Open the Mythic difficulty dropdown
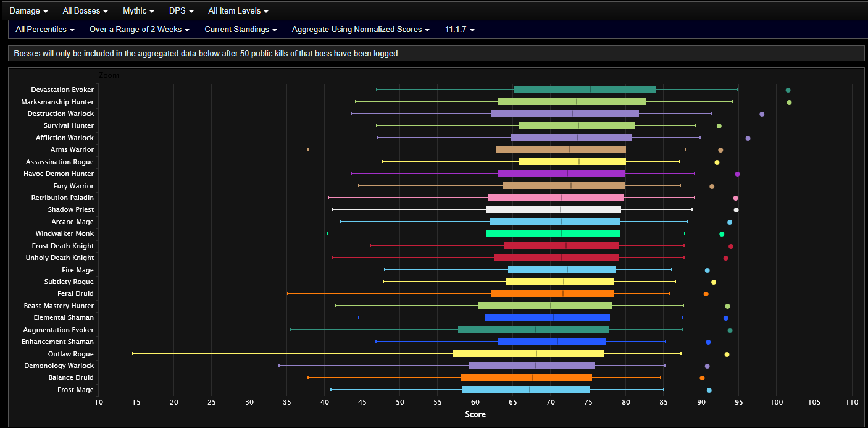Viewport: 868px width, 428px height. pyautogui.click(x=138, y=11)
